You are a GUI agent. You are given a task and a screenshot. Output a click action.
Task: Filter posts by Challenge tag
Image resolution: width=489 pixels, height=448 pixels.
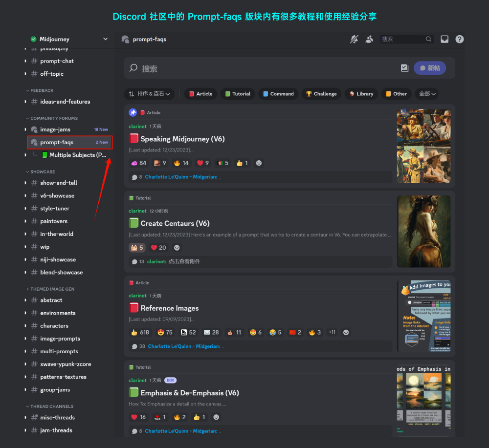click(321, 94)
